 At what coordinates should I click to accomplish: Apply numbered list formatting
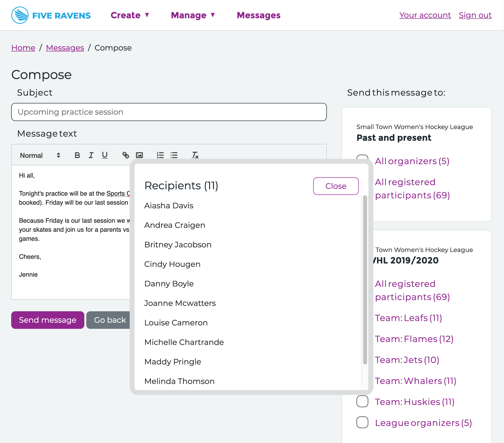(x=160, y=155)
